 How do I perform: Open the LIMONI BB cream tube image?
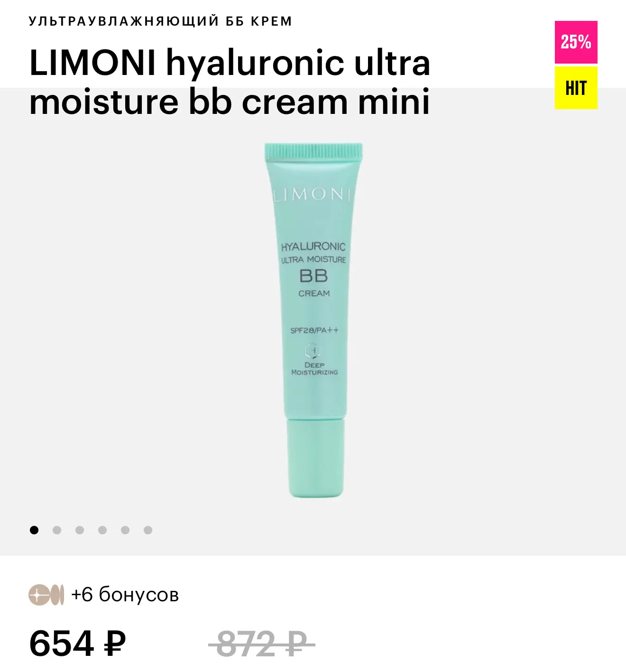314,320
